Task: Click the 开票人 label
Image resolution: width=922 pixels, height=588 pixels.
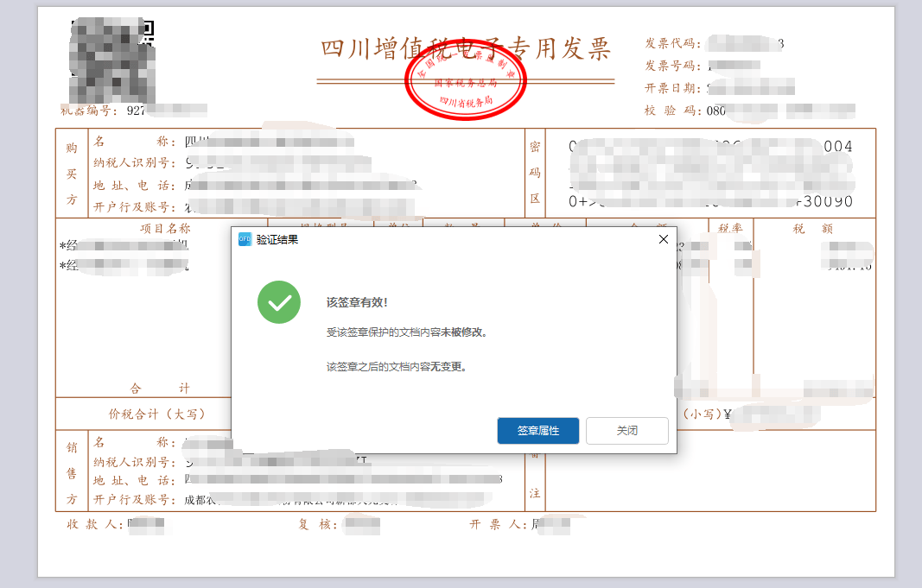Action: [x=498, y=525]
